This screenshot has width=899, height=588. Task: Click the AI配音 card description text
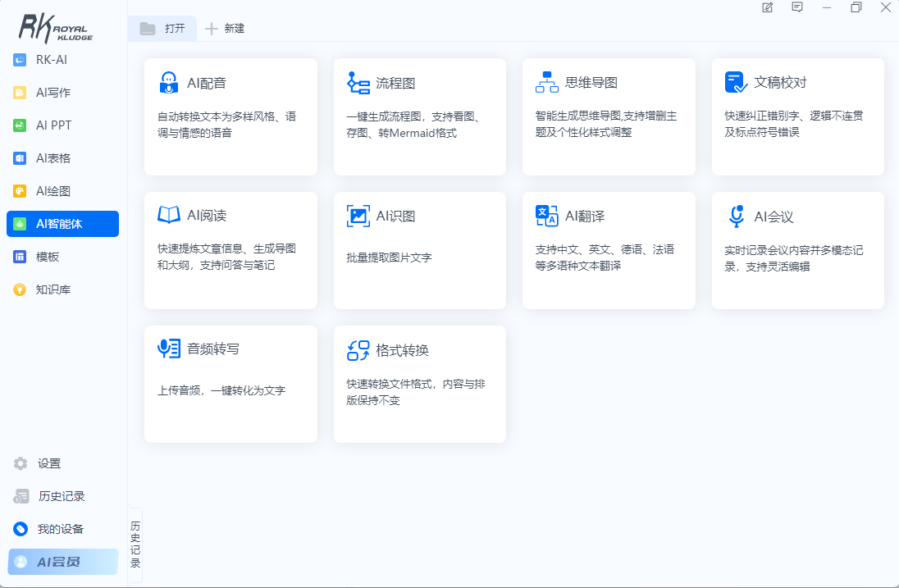(227, 125)
